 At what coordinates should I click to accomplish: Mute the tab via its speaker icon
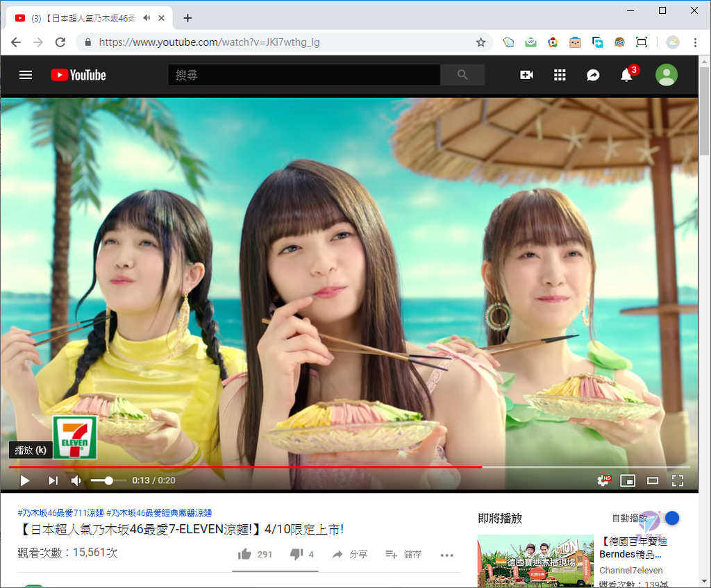point(147,18)
